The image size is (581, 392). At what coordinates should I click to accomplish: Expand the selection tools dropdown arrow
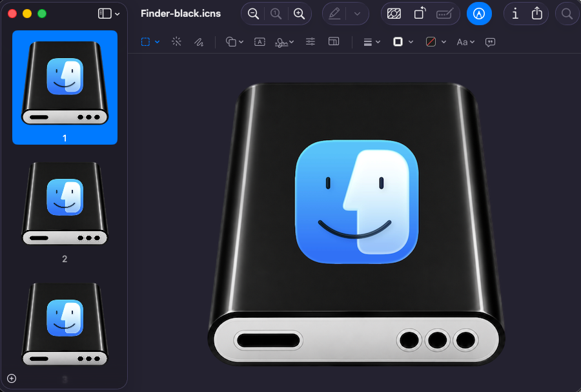coord(157,42)
